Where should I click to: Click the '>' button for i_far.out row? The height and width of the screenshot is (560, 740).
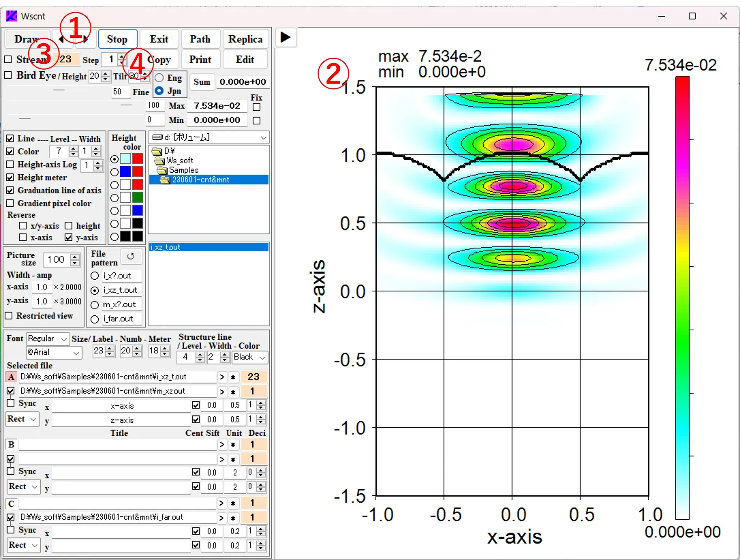coord(222,518)
